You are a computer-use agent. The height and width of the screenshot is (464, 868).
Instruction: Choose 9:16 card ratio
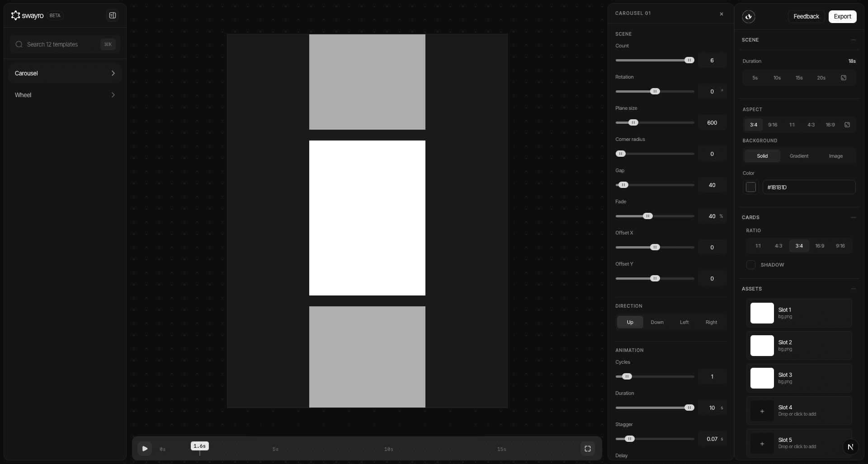(x=840, y=246)
